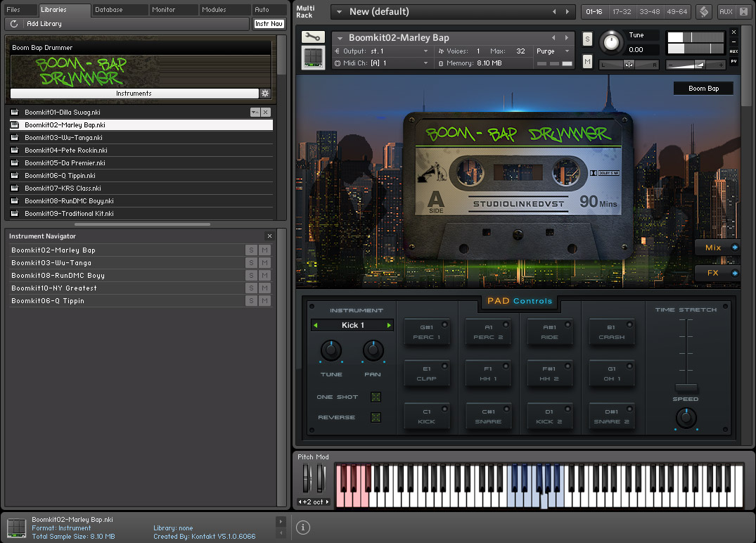Select next instrument with the green right arrow by Kick 1
Image resolution: width=756 pixels, height=543 pixels.
pos(389,326)
